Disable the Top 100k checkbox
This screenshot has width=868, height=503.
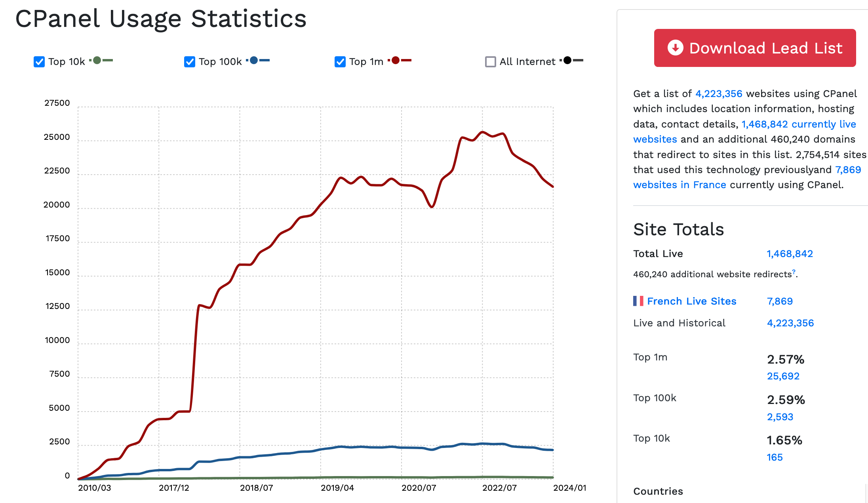pyautogui.click(x=189, y=61)
